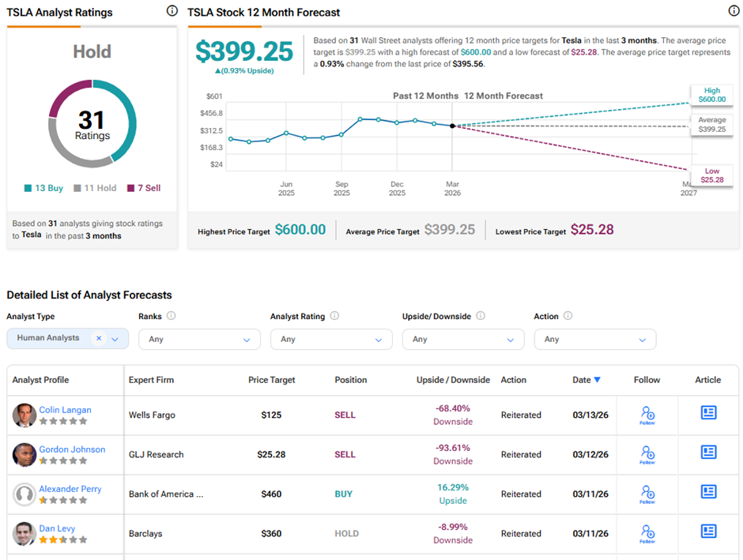
Task: Click the info icon beside Stock 12 Month Forecast
Action: (733, 11)
